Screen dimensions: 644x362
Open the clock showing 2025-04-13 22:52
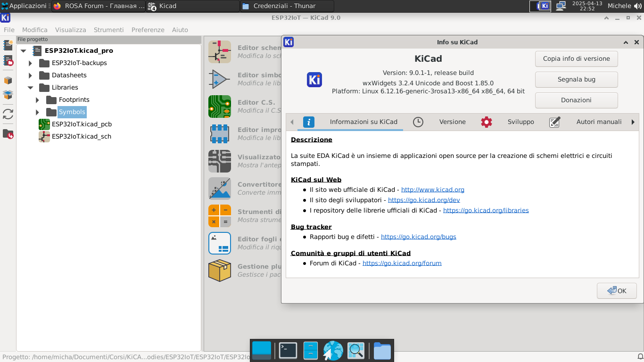(587, 6)
